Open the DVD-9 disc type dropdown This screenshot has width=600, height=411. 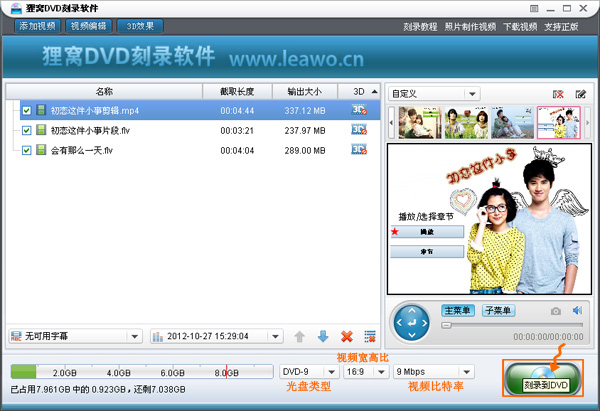(309, 372)
